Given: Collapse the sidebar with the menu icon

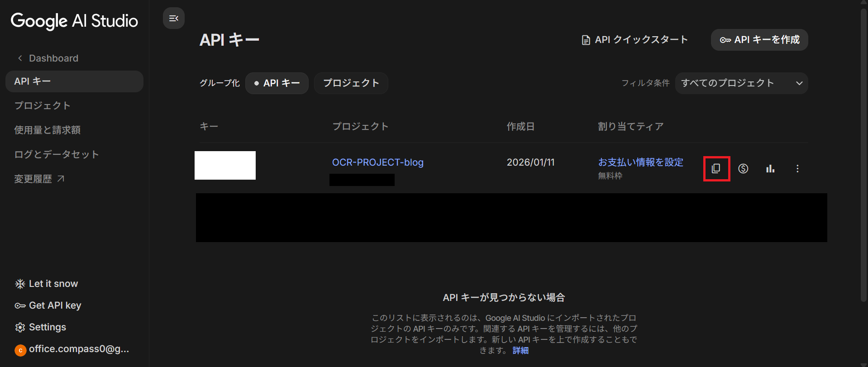Looking at the screenshot, I should coord(174,19).
